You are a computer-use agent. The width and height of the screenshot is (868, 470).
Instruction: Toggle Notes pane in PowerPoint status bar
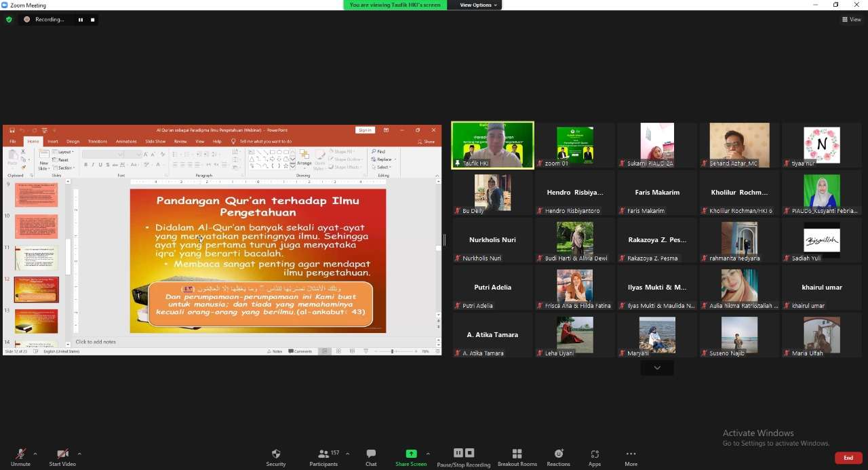point(275,351)
